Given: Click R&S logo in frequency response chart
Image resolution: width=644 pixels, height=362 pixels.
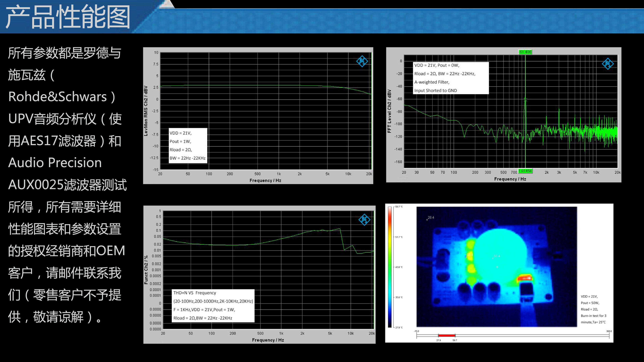Looking at the screenshot, I should coord(362,61).
